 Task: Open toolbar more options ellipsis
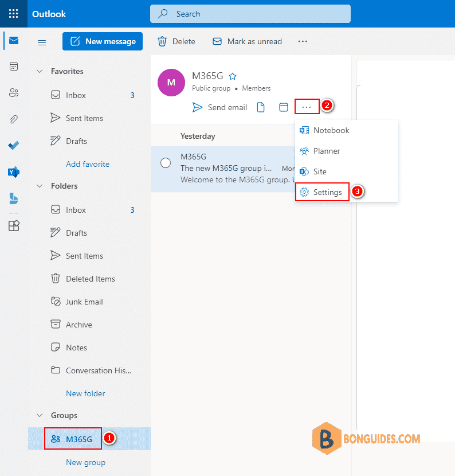[303, 41]
